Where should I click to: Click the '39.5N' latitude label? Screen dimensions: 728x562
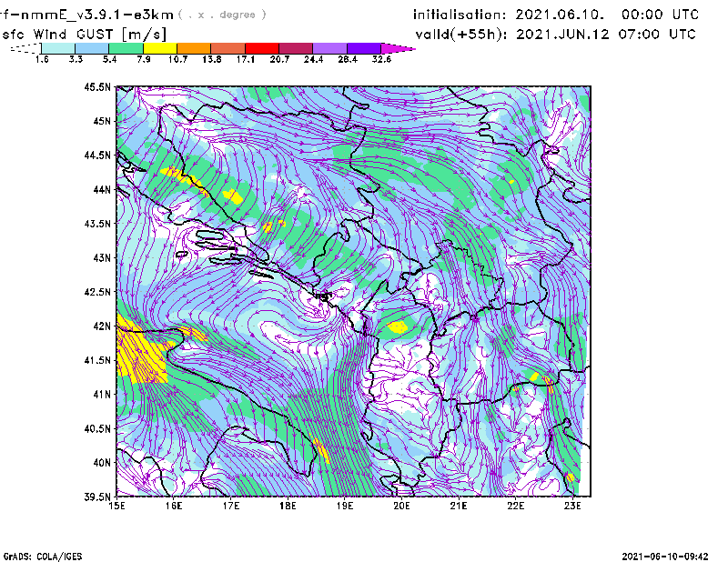pos(97,497)
